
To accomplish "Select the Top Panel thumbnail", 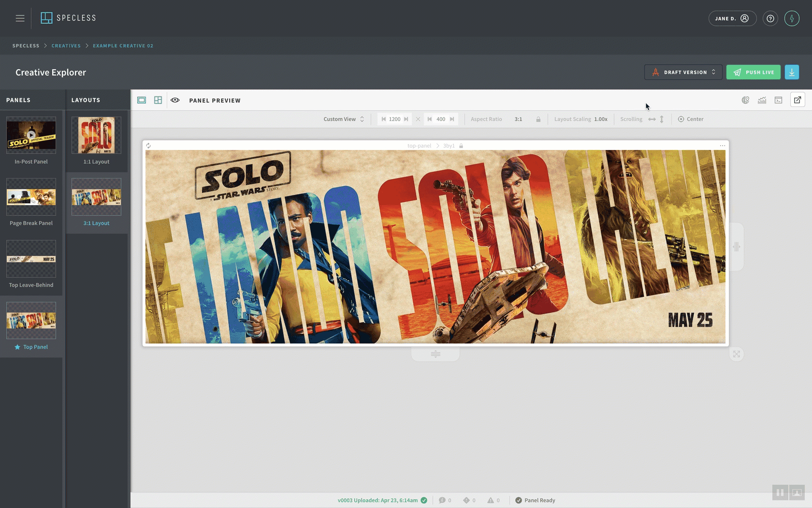I will click(x=31, y=320).
